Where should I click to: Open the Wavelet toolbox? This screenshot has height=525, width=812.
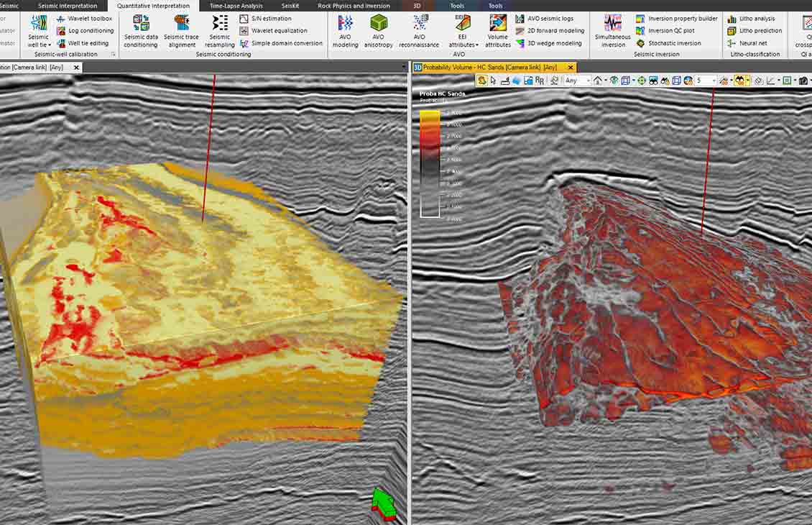90,19
